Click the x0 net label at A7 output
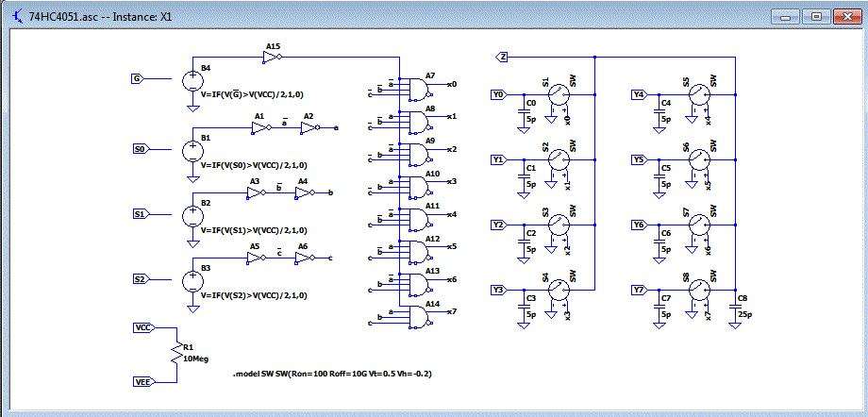Screen dimensions: 868x417 (x=452, y=85)
